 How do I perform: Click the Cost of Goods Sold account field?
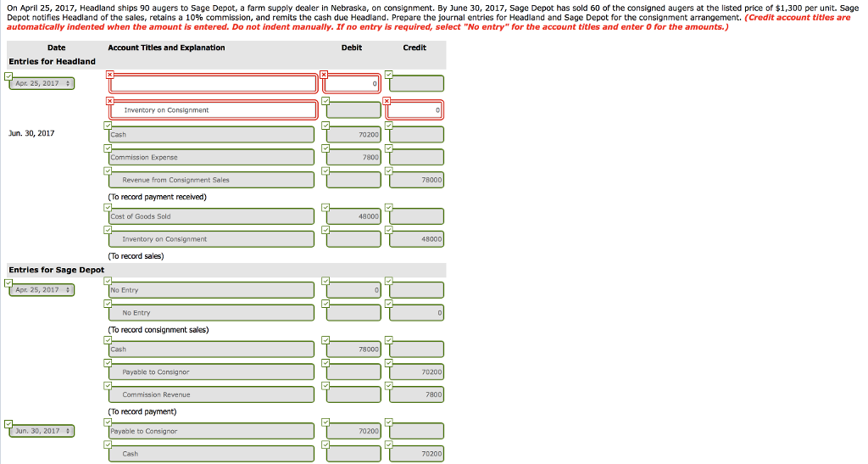(211, 216)
